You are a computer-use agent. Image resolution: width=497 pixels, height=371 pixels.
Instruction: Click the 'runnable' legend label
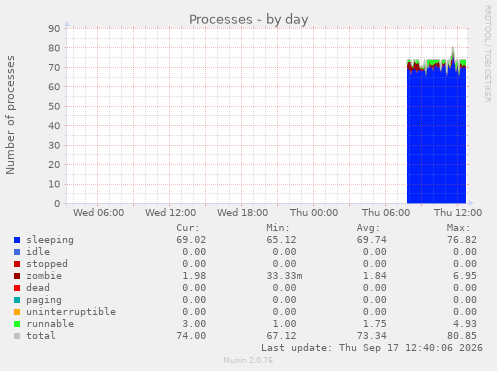coord(50,324)
